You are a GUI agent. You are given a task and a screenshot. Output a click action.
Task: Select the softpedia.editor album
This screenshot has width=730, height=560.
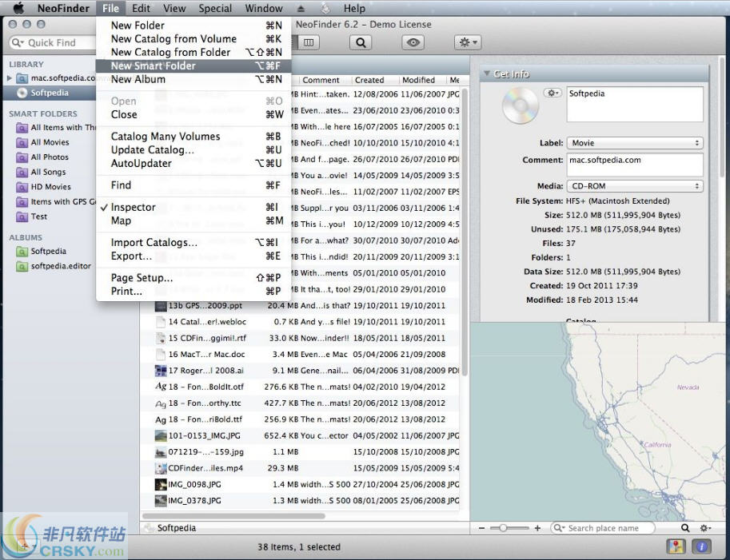tap(61, 266)
